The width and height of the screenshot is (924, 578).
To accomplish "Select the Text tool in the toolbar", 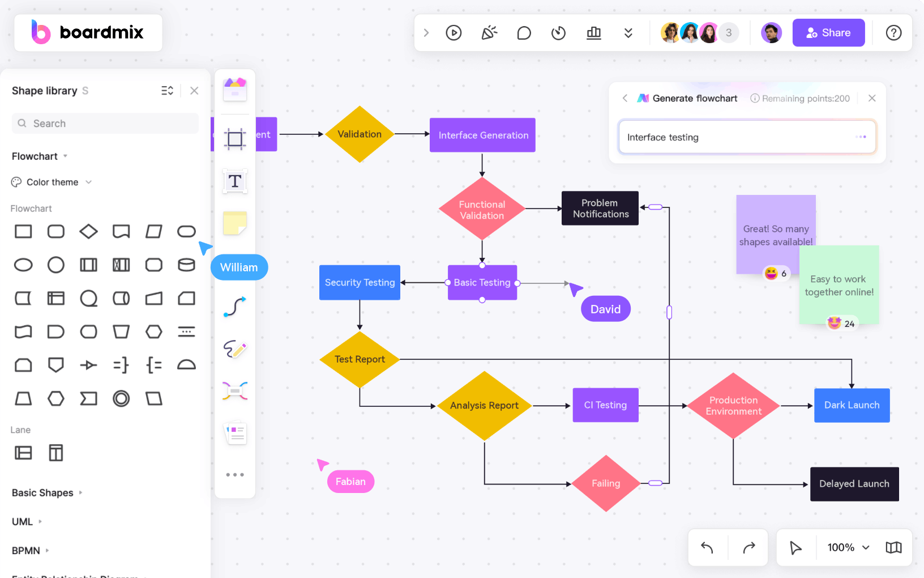I will click(x=234, y=181).
